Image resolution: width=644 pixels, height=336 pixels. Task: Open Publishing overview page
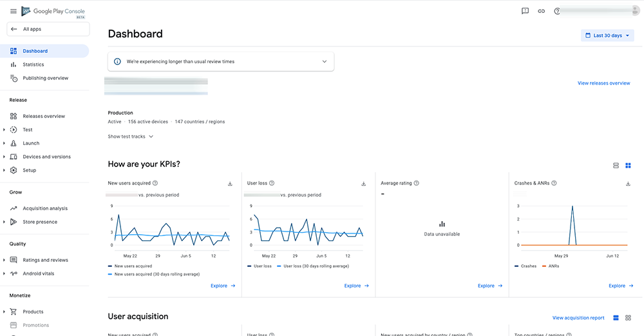click(x=44, y=78)
